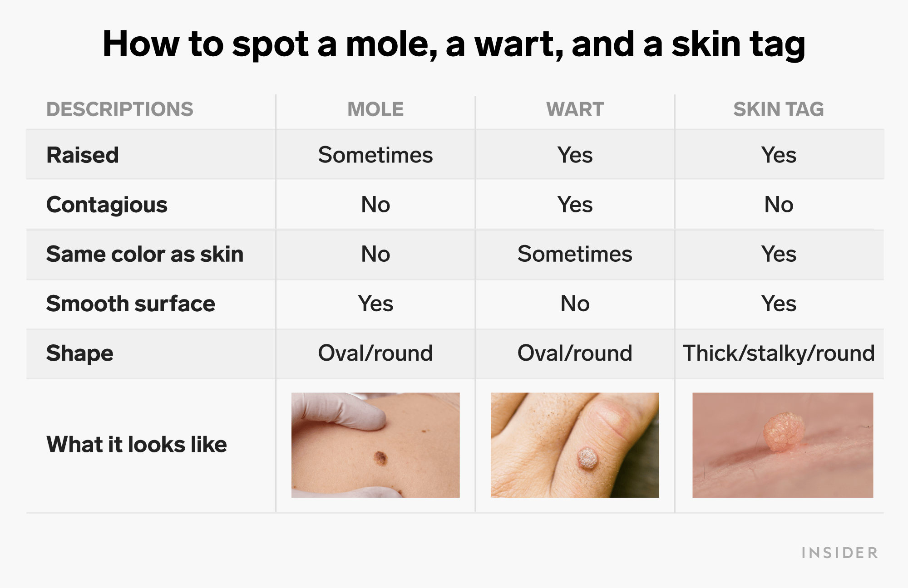Select the SKIN TAG column header

click(779, 109)
